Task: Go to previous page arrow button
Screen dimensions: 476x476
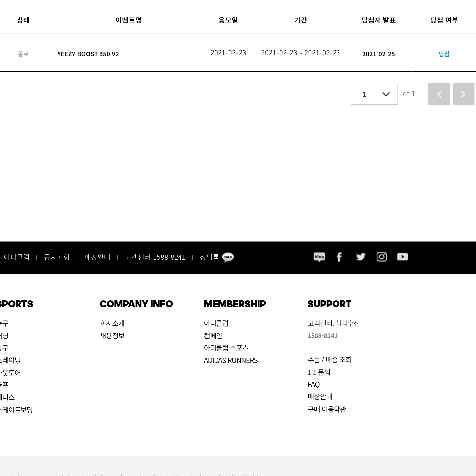Action: point(439,94)
